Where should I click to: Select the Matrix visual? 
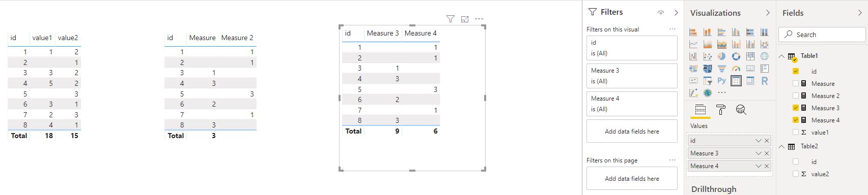click(x=750, y=81)
